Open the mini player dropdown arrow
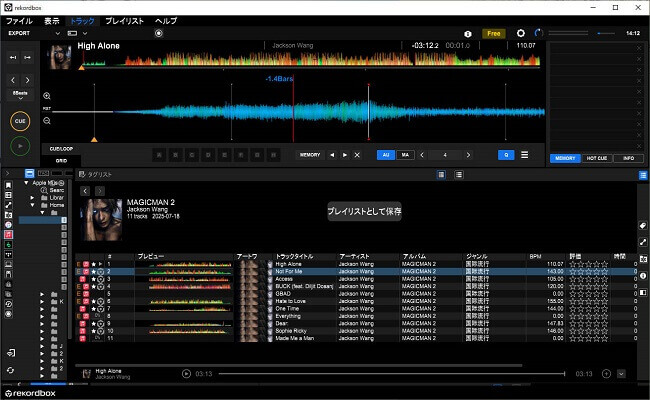650x400 pixels. coord(621,373)
